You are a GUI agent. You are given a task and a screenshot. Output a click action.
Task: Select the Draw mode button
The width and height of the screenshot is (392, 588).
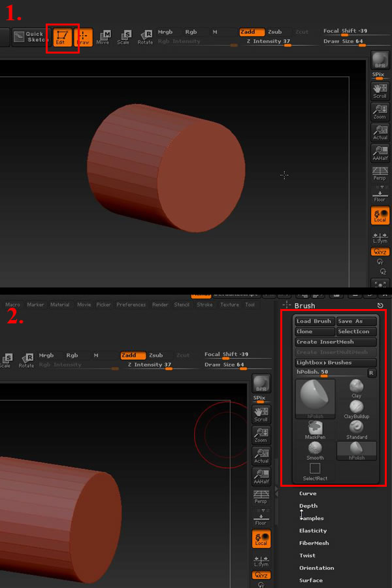point(83,37)
